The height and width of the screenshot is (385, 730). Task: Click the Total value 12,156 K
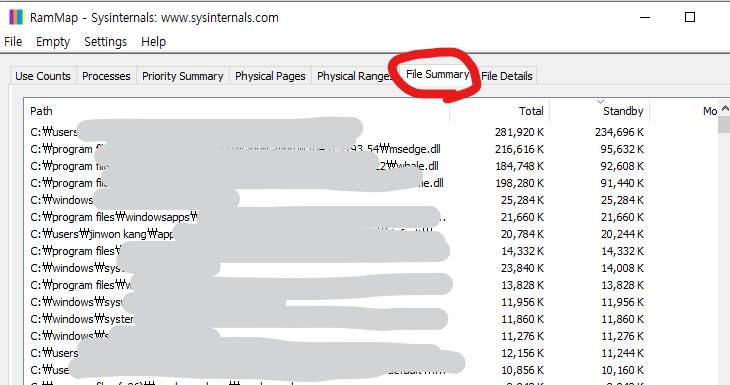[522, 353]
